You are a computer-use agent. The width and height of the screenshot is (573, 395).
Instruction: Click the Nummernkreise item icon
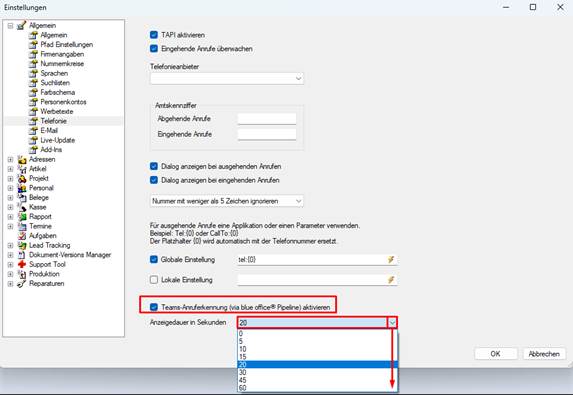click(x=34, y=64)
